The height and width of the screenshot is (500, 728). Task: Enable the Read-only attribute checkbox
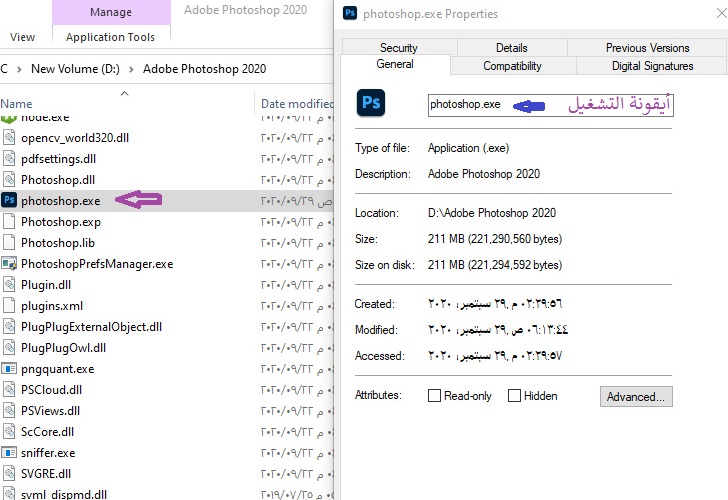[434, 396]
